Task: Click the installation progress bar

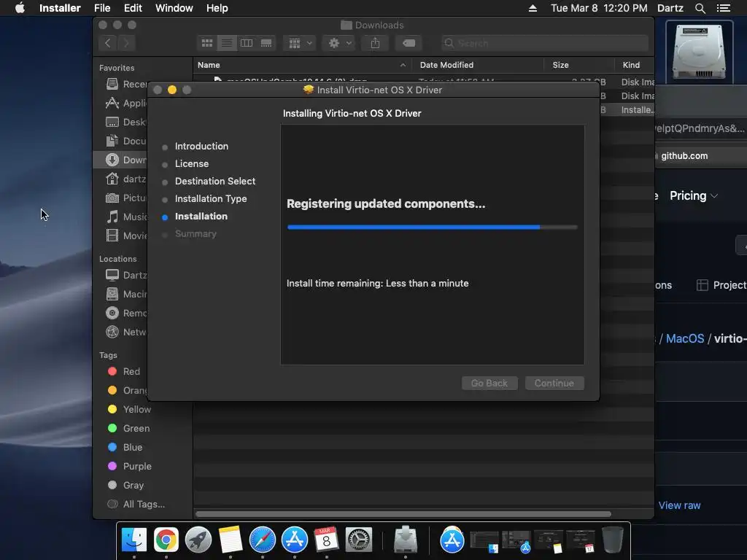Action: (432, 227)
